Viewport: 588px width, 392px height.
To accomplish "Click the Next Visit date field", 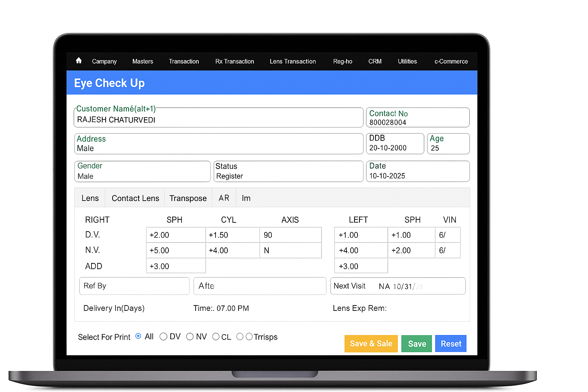I will point(398,286).
